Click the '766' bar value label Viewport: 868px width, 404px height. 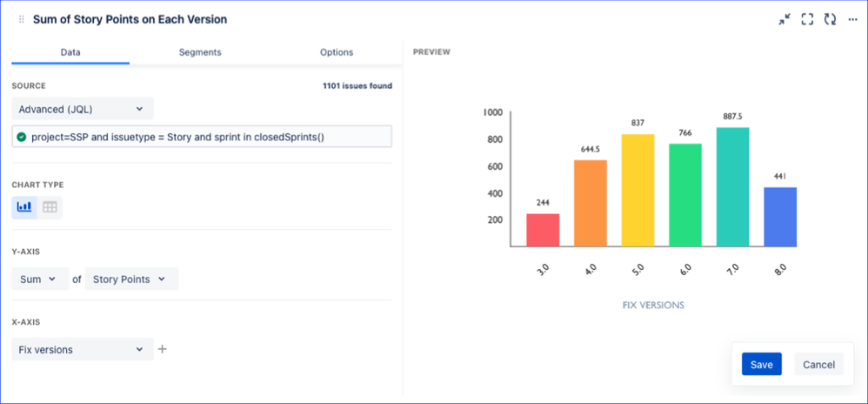(685, 132)
